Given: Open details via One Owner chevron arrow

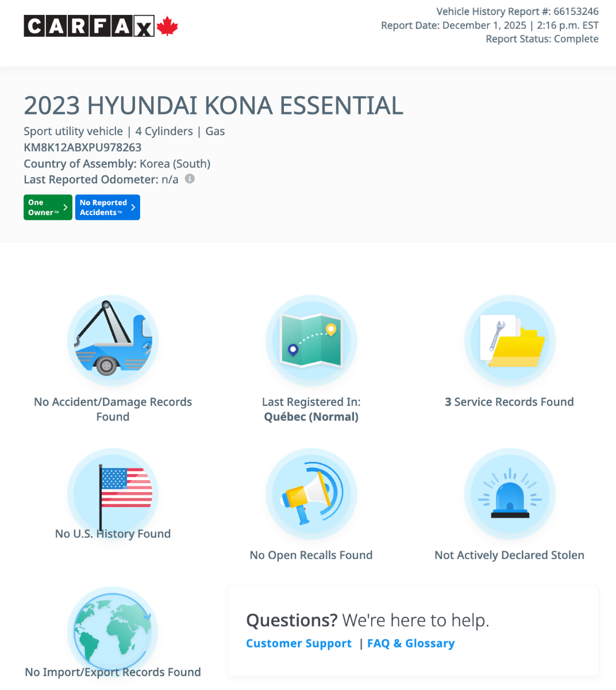Looking at the screenshot, I should click(66, 207).
